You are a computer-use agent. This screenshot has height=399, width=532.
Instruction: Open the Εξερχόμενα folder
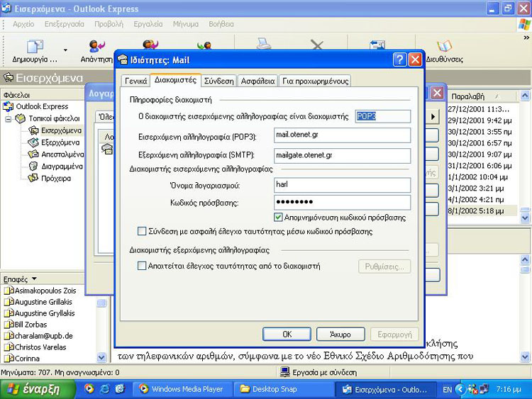[60, 142]
